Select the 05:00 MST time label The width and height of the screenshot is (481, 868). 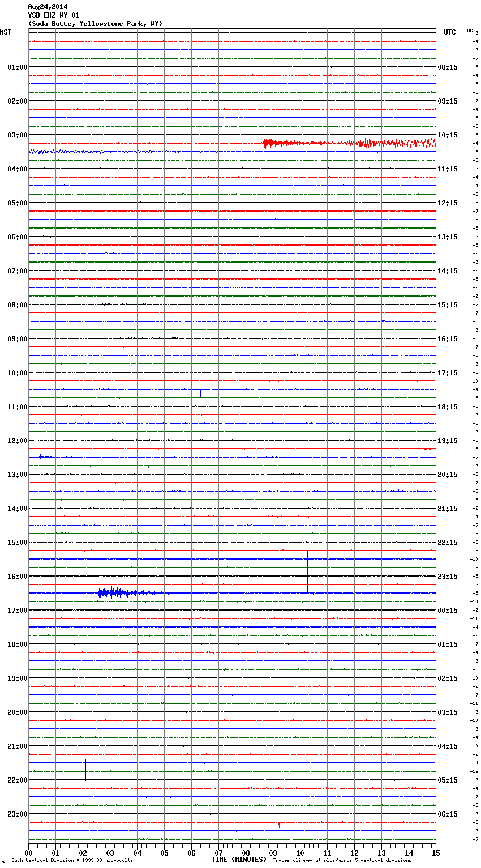click(x=18, y=203)
